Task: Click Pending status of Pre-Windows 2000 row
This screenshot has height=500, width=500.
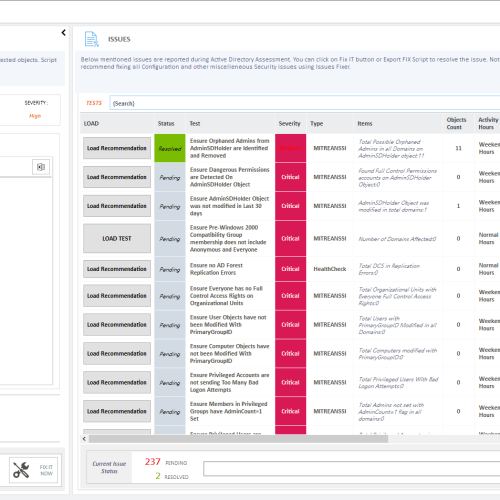Action: click(x=170, y=239)
